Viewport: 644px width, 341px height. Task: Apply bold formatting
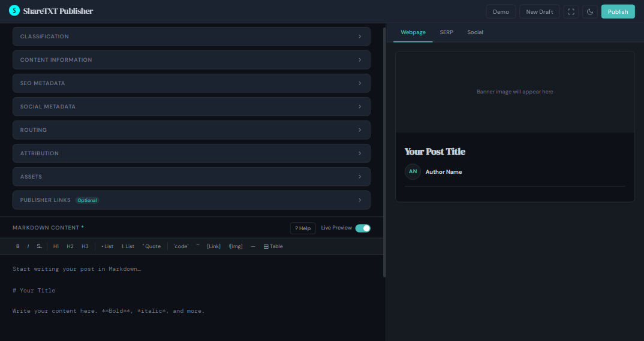[17, 246]
